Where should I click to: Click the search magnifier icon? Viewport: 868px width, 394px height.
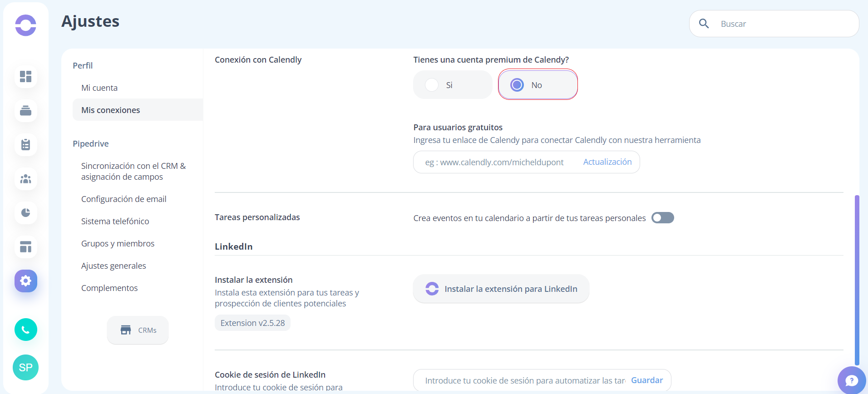(x=704, y=24)
